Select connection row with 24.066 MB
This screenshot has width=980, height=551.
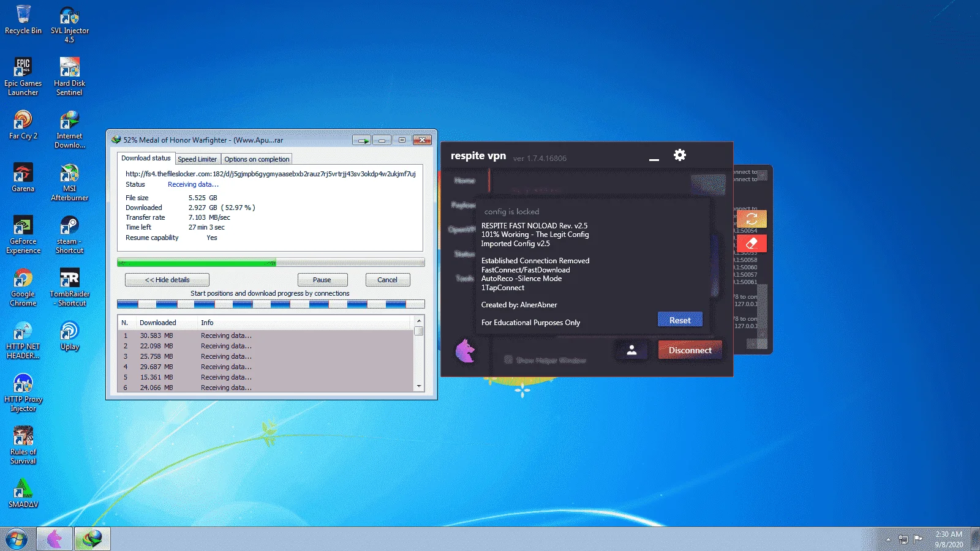[266, 388]
